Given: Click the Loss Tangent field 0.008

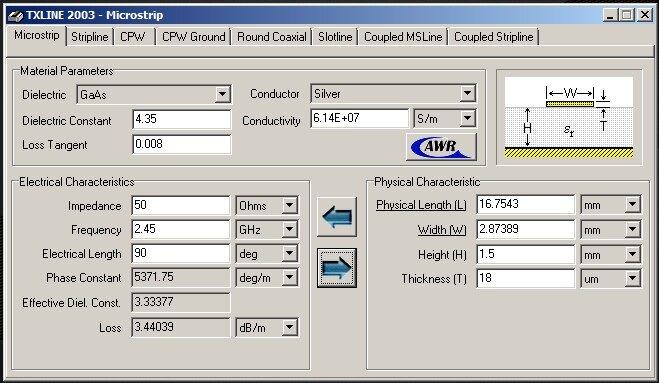Looking at the screenshot, I should tap(182, 144).
